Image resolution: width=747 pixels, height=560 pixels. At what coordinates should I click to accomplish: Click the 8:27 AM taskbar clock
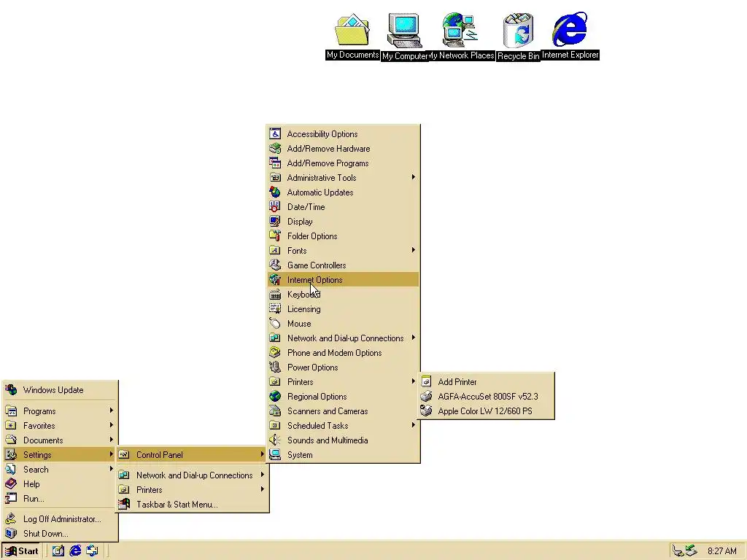[721, 551]
